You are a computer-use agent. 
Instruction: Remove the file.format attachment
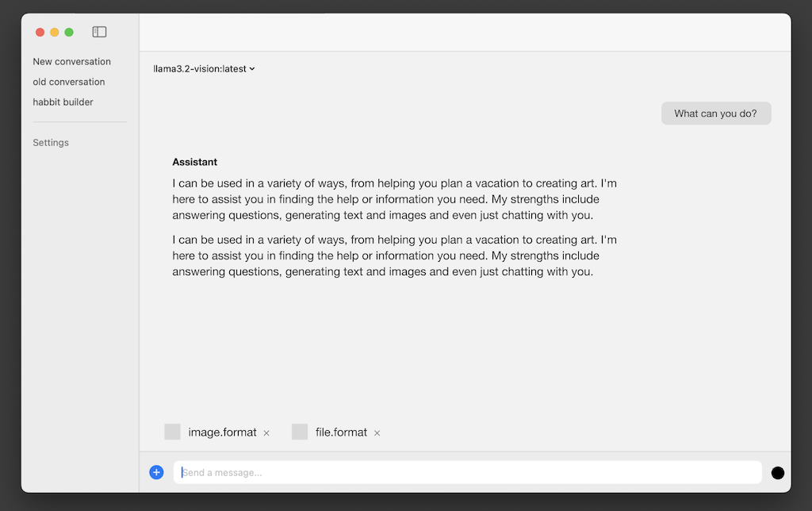(377, 433)
